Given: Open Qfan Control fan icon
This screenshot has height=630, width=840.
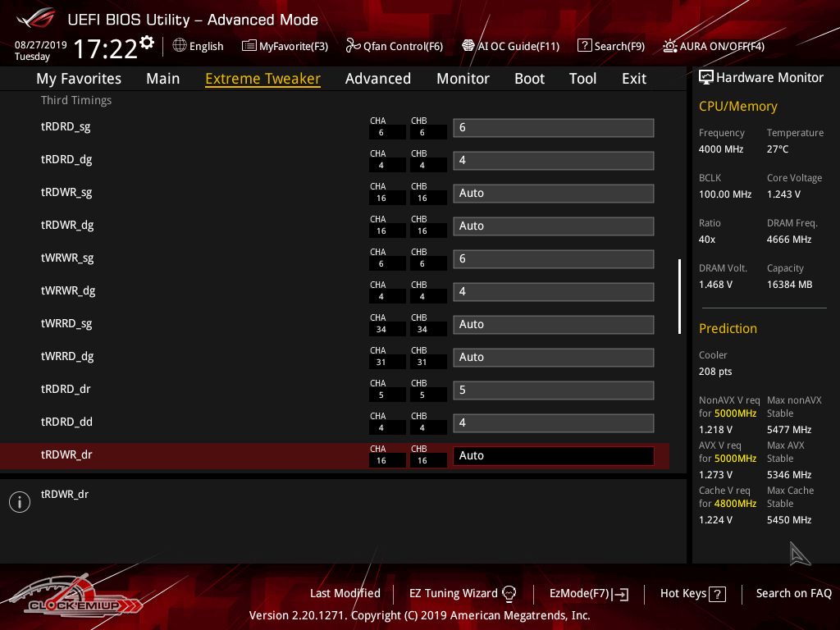Looking at the screenshot, I should (x=354, y=46).
